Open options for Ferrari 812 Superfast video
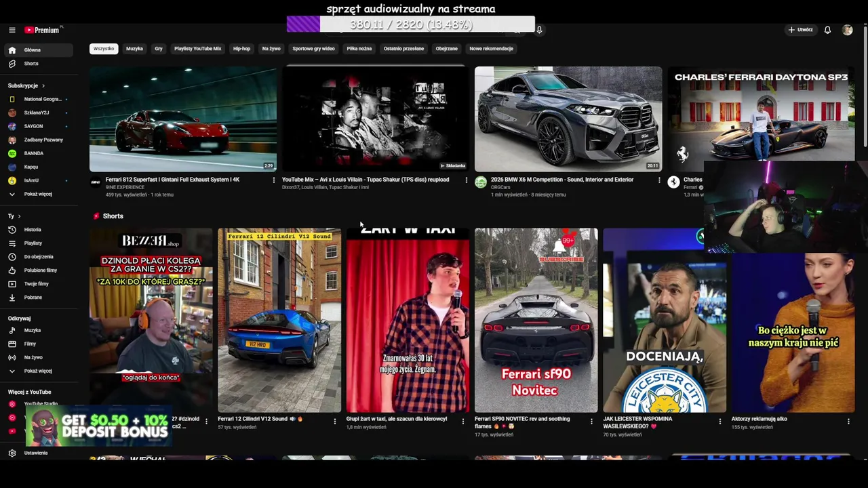The image size is (868, 488). click(x=274, y=180)
